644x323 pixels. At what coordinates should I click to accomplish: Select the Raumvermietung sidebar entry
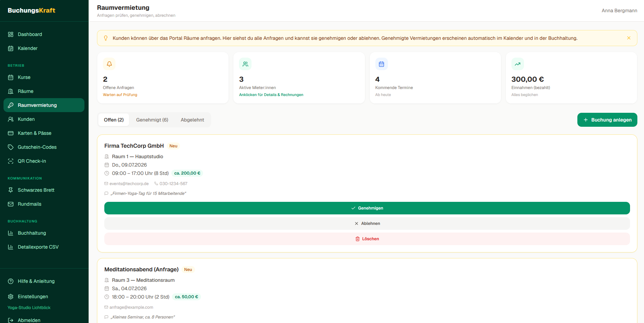click(44, 105)
